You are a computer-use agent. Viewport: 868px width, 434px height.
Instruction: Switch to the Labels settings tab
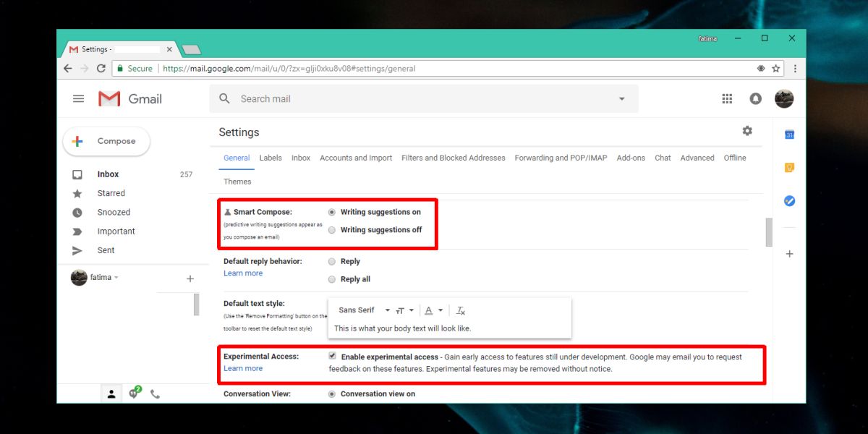tap(271, 158)
